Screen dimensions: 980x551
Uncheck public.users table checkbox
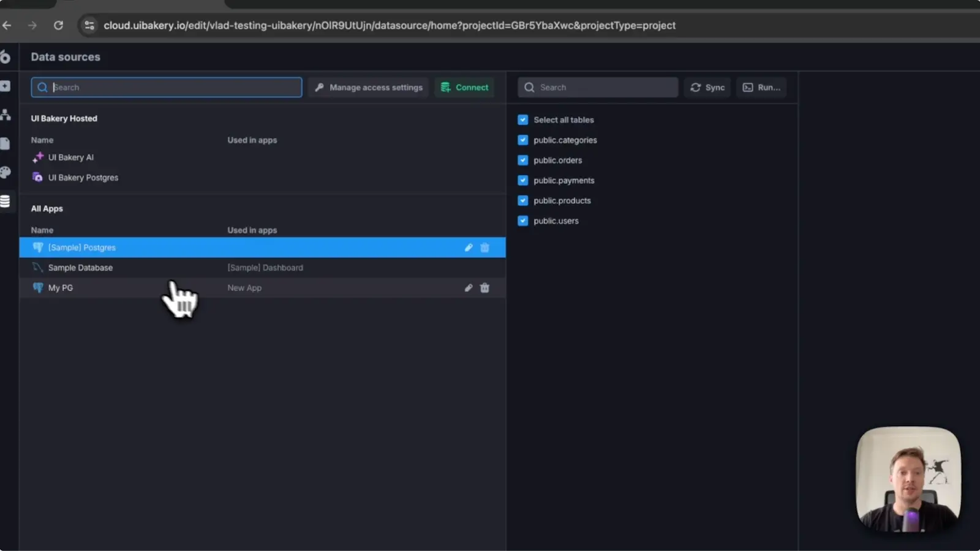click(522, 221)
